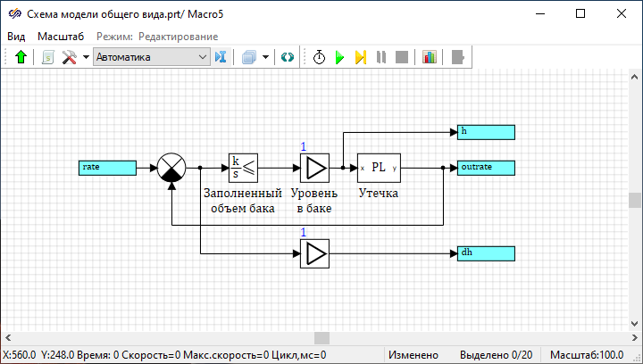The image size is (643, 364).
Task: Click the horizontal scrollbar thumb
Action: (x=321, y=338)
